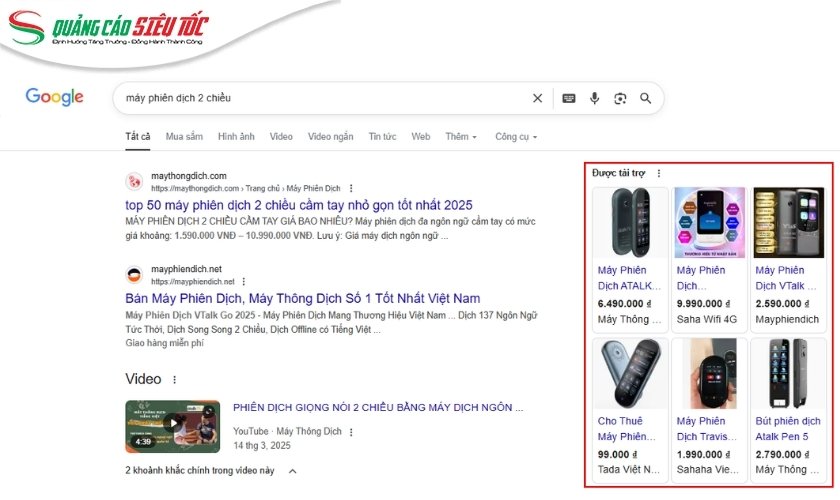Open Bán Máy Phiên Dịch, Máy Thông Dịch result
The width and height of the screenshot is (840, 500).
coord(303,298)
